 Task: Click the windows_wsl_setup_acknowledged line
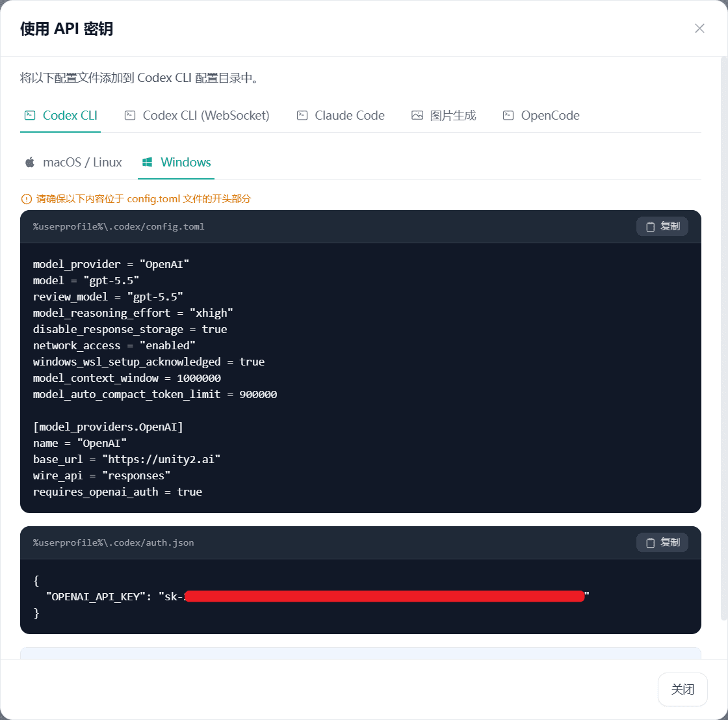click(149, 362)
